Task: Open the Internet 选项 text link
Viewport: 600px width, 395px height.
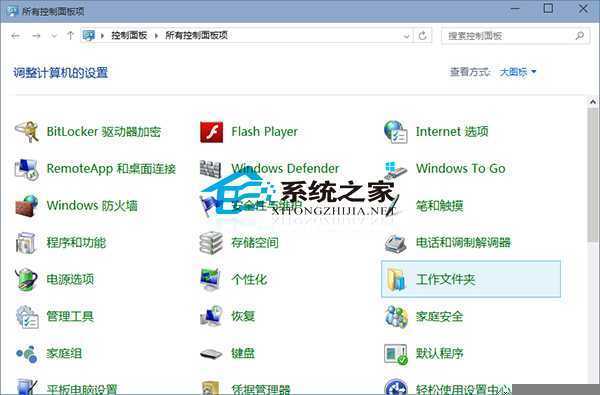Action: tap(452, 132)
